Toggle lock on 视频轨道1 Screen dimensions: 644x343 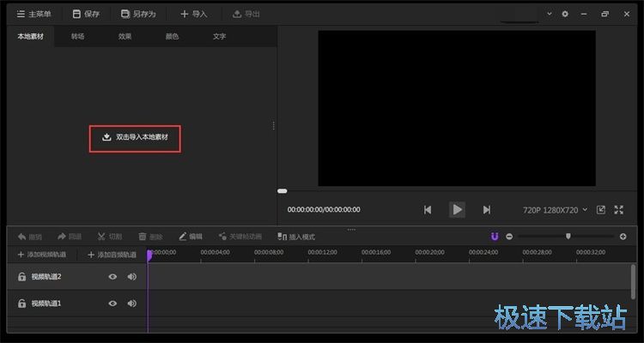21,304
